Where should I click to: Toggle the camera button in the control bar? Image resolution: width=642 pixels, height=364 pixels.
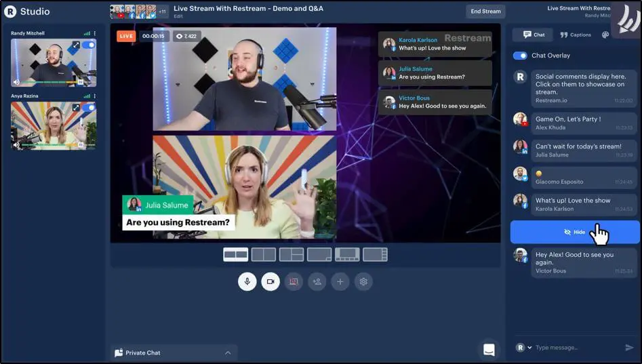(x=270, y=282)
